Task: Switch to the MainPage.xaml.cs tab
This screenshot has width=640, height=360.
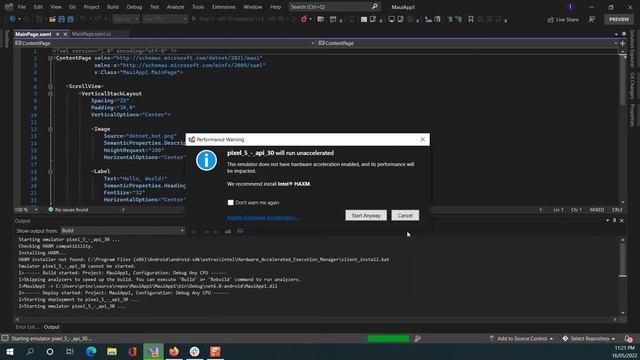Action: pyautogui.click(x=91, y=34)
